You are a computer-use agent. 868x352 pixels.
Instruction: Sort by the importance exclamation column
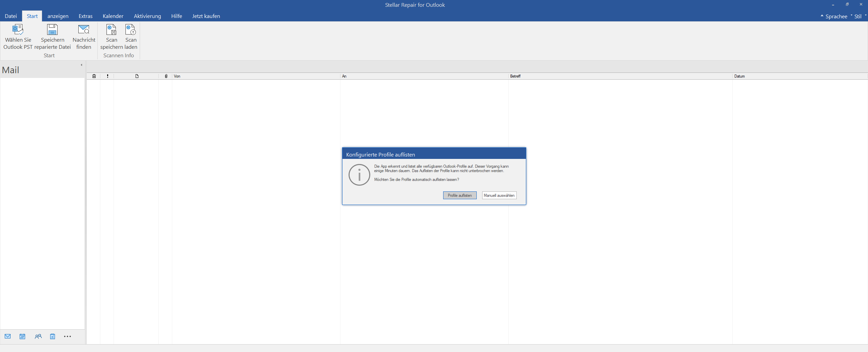coord(107,76)
